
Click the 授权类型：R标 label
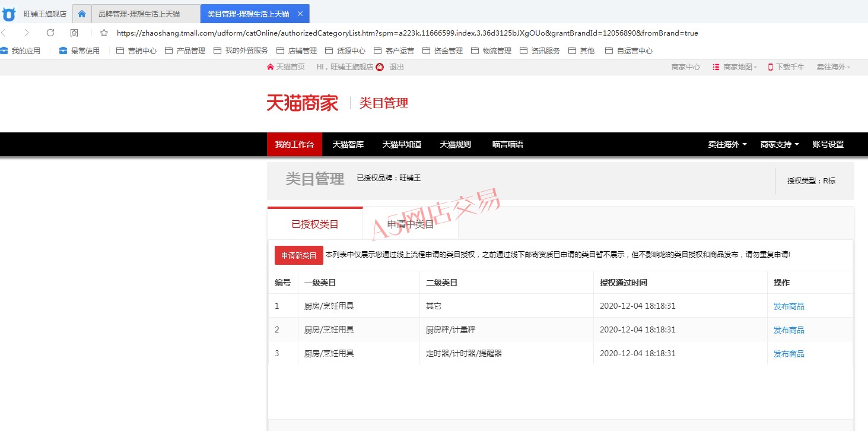click(811, 180)
